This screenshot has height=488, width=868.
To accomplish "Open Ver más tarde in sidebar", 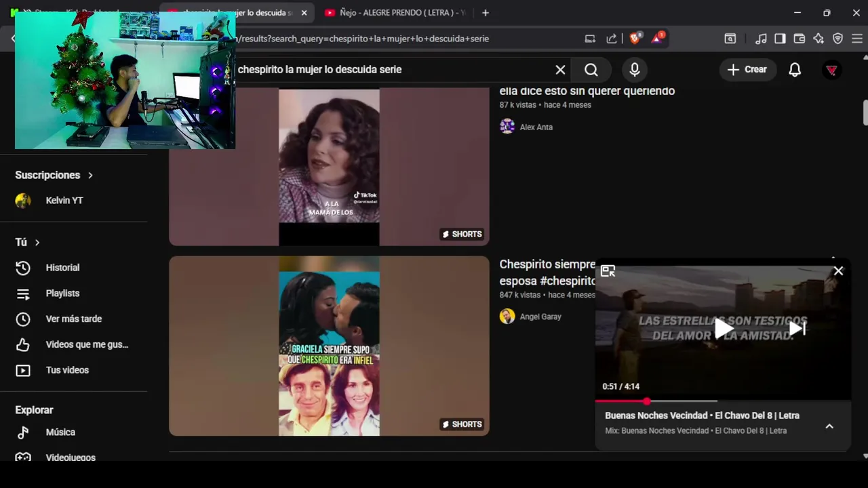I will click(73, 319).
